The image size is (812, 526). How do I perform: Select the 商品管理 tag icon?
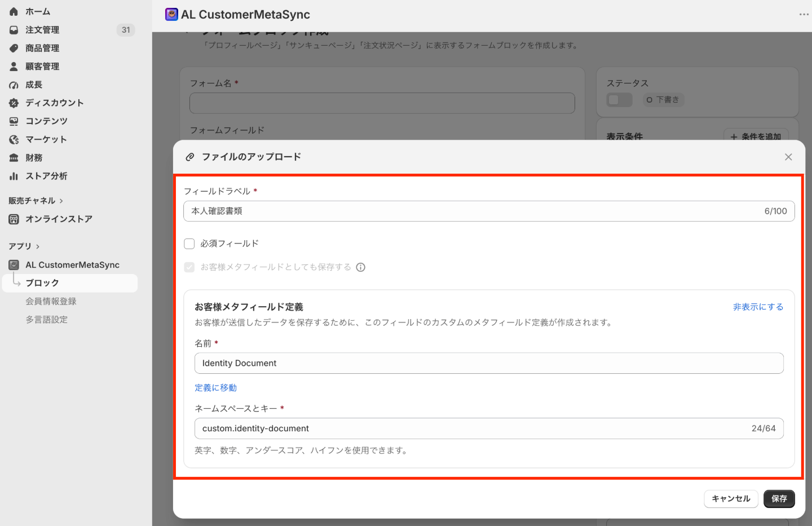(14, 48)
